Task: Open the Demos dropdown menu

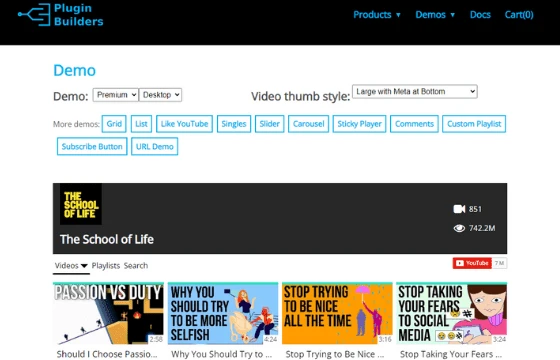Action: click(435, 15)
